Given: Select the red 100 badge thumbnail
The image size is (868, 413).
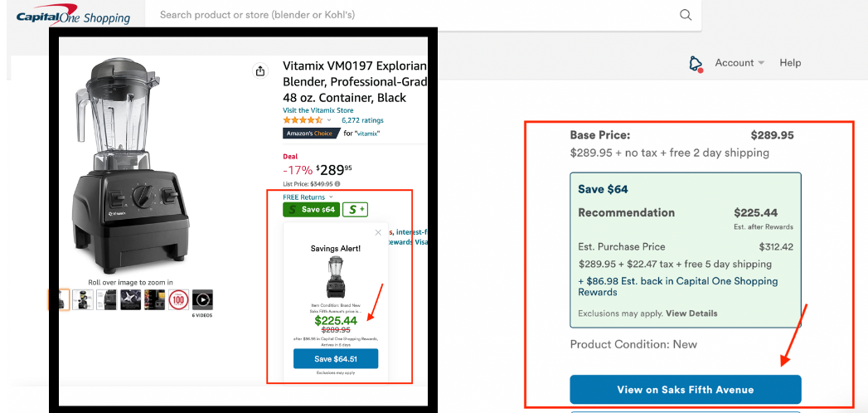Looking at the screenshot, I should (x=178, y=299).
